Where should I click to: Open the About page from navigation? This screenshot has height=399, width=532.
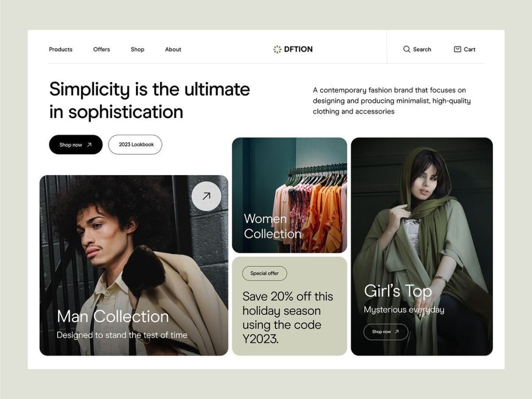pyautogui.click(x=173, y=49)
